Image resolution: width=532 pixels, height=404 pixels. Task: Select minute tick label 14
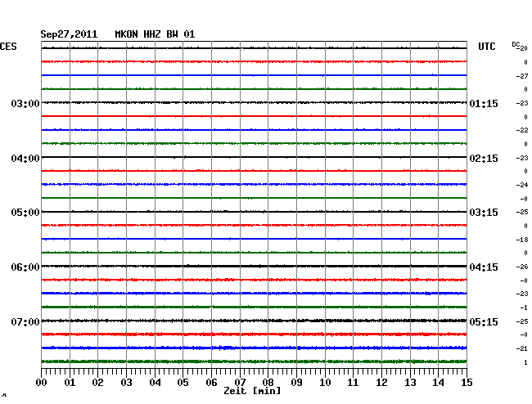pyautogui.click(x=439, y=383)
